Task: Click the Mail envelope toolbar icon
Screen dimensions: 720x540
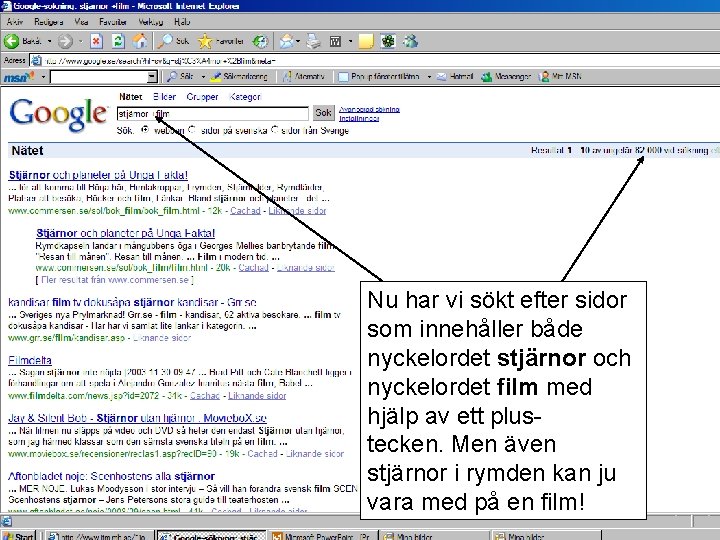Action: coord(287,41)
